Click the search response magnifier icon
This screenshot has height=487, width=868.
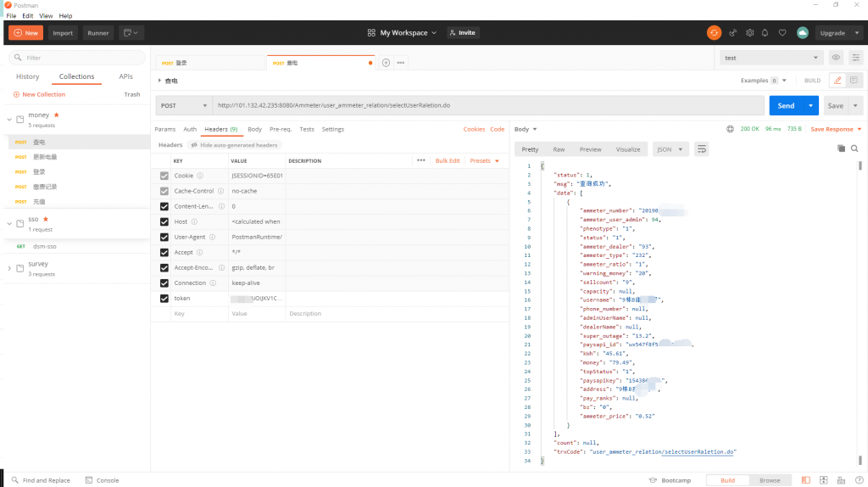[x=854, y=148]
